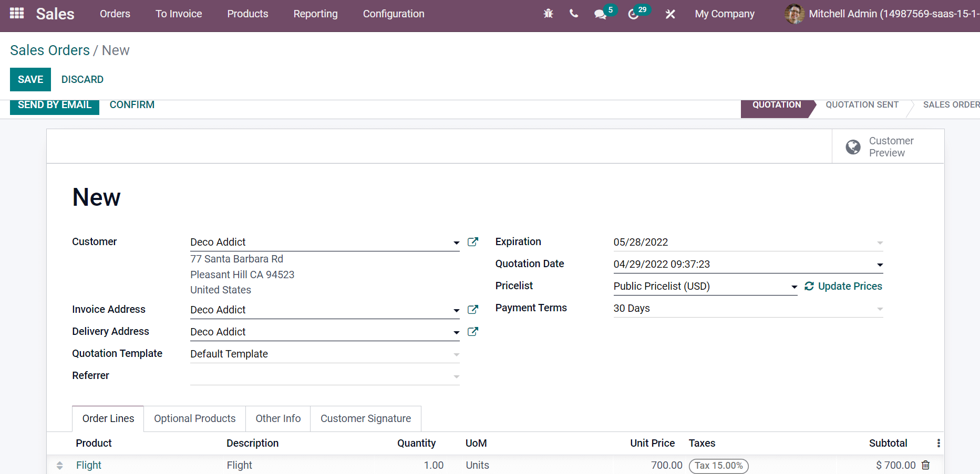Open the Reporting menu
Viewport: 980px width, 474px height.
[315, 14]
